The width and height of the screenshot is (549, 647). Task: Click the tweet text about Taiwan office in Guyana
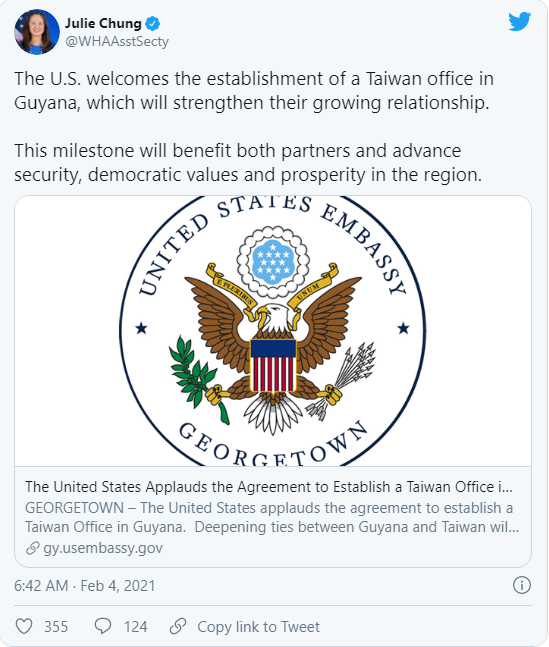coord(254,90)
